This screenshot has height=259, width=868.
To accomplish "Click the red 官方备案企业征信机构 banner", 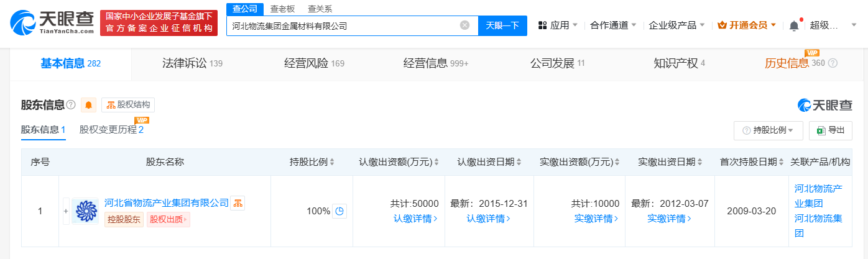I will pyautogui.click(x=158, y=22).
